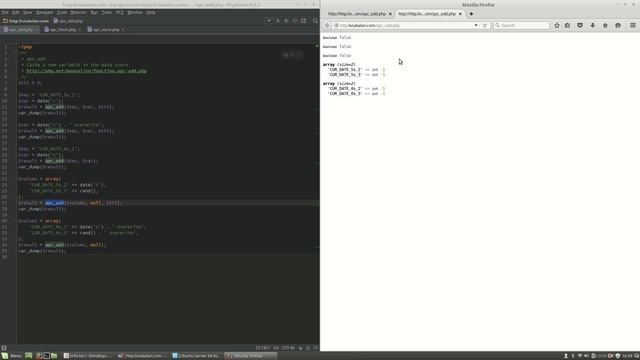Image resolution: width=640 pixels, height=360 pixels.
Task: Close the second Firefox tab
Action: 460,14
